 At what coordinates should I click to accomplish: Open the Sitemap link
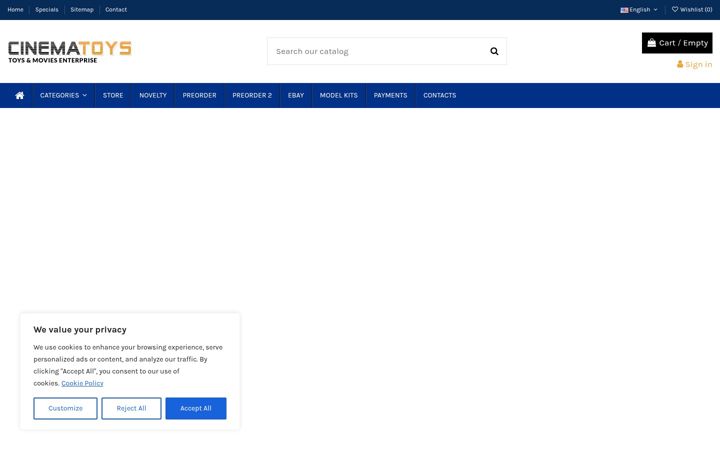pos(82,10)
